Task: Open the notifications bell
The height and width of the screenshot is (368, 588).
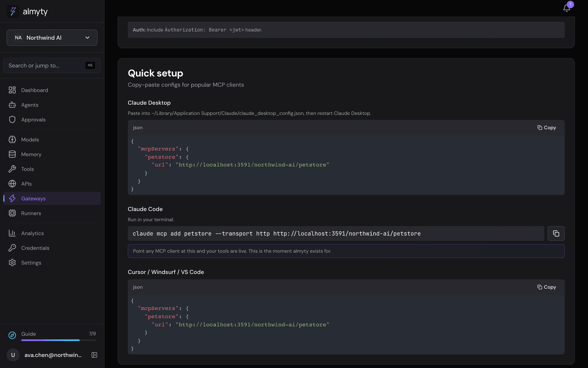Action: 566,8
